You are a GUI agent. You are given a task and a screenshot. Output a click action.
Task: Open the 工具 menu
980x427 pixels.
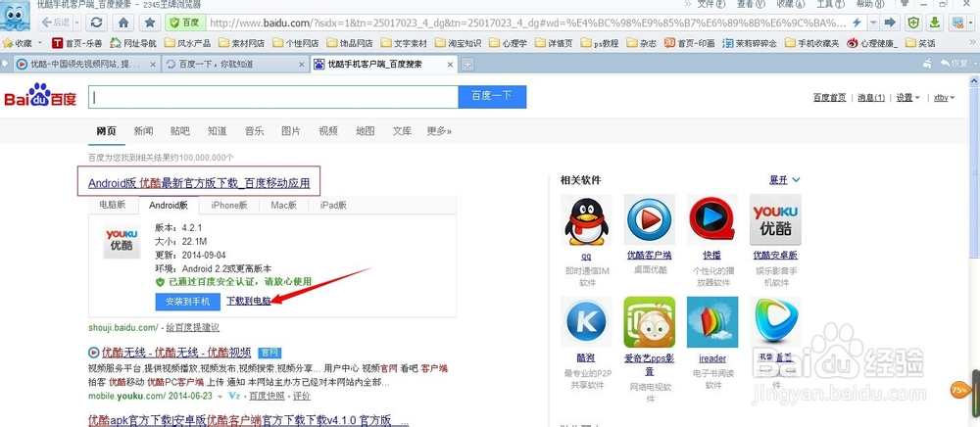(x=829, y=4)
